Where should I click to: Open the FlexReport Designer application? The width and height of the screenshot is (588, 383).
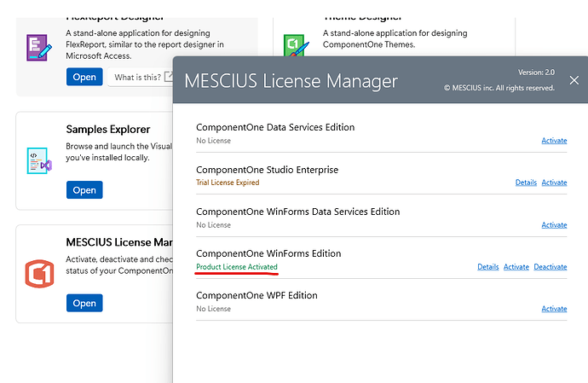(84, 77)
